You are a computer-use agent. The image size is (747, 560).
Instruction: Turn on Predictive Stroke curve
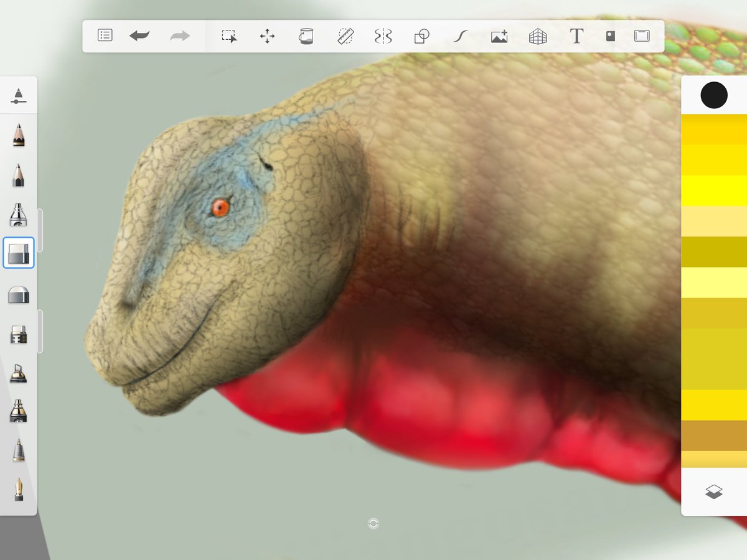tap(460, 36)
